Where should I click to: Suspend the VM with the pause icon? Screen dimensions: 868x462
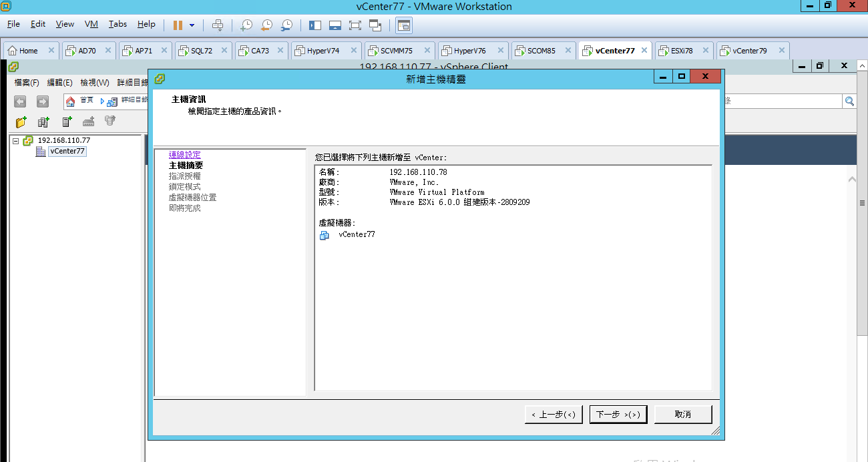pos(178,25)
